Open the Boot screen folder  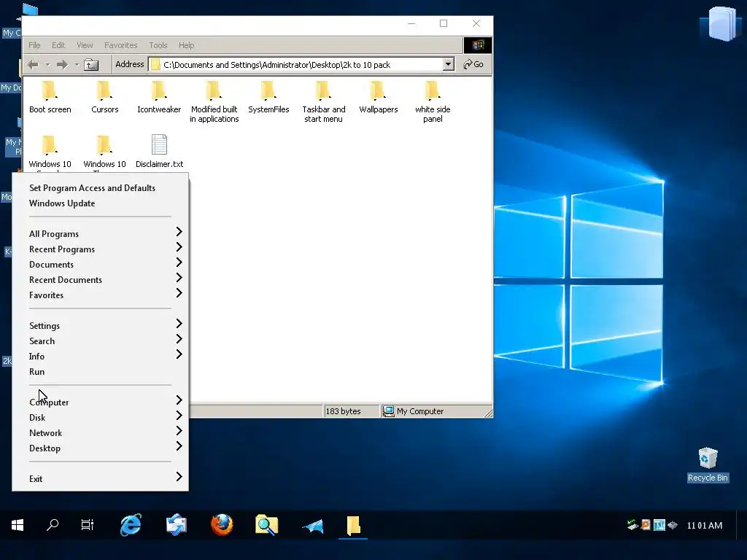click(x=50, y=98)
